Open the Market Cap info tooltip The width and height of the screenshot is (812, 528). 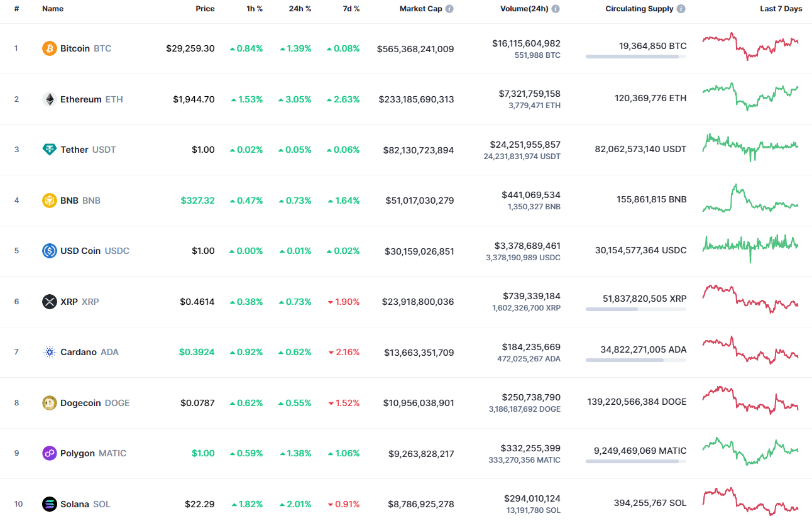[449, 9]
